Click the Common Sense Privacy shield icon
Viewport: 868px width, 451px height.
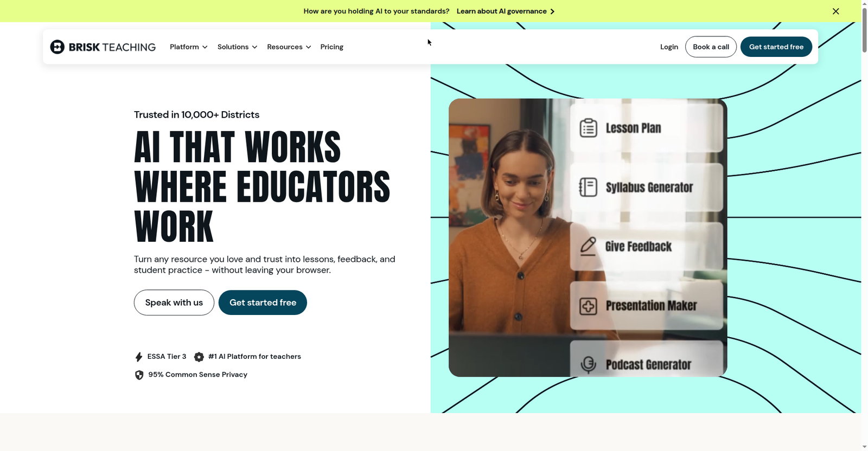(x=139, y=375)
